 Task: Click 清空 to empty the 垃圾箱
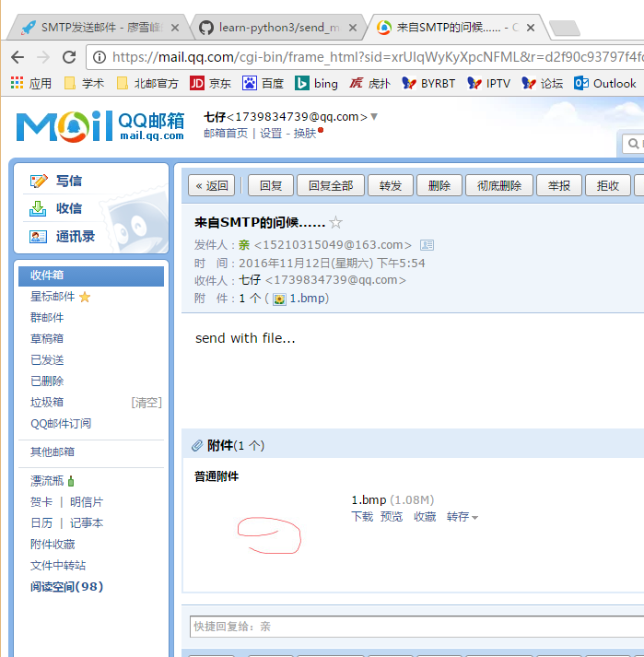(x=146, y=403)
